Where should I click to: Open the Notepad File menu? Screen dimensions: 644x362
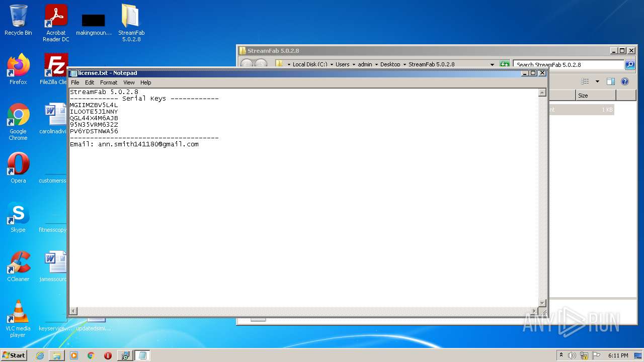(75, 82)
